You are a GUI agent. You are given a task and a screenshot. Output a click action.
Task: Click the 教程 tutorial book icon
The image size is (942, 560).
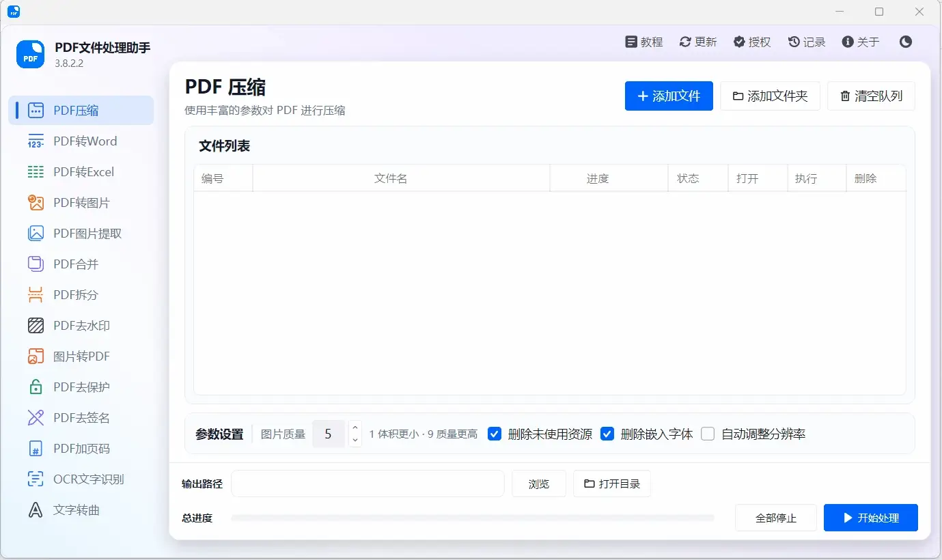(631, 42)
